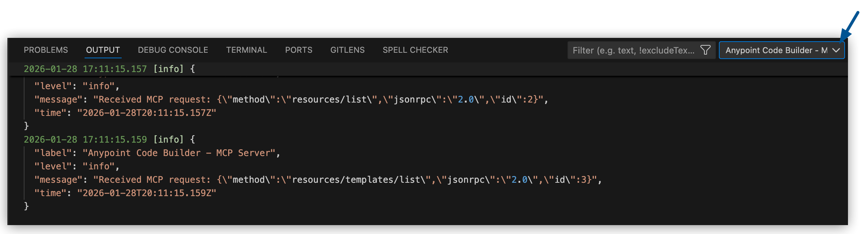Viewport: 868px width, 234px height.
Task: Show the GITLENS panel tab
Action: [x=347, y=50]
